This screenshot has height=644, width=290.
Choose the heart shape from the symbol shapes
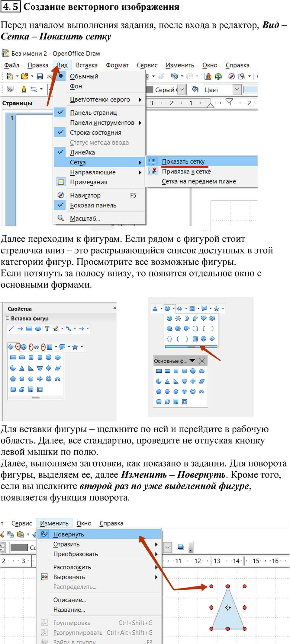click(204, 318)
